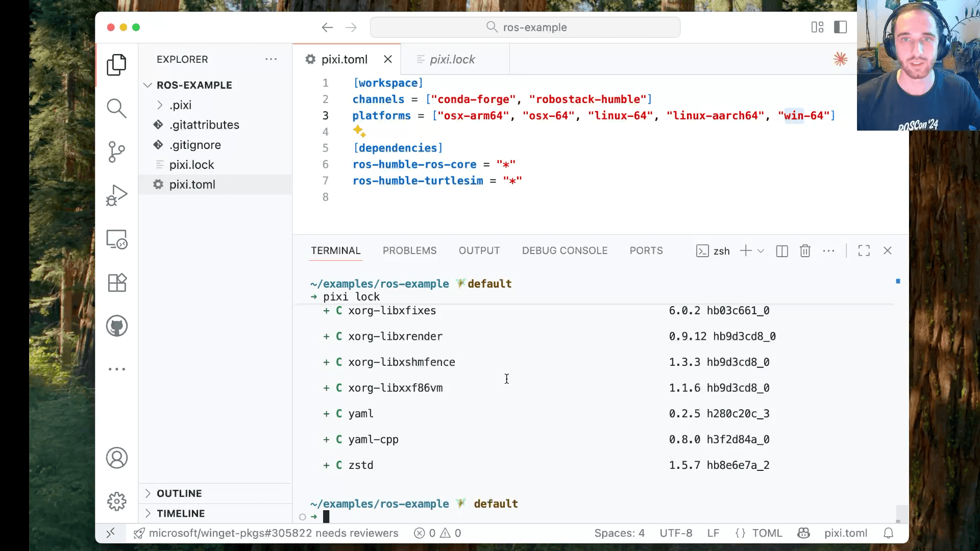Split the terminal pane

point(781,251)
